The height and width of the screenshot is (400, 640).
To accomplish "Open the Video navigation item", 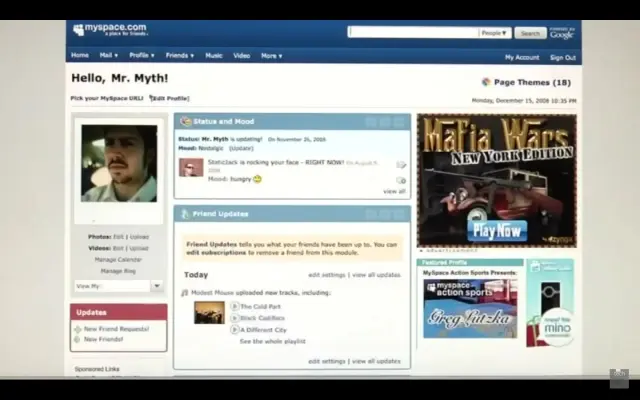I will point(242,56).
